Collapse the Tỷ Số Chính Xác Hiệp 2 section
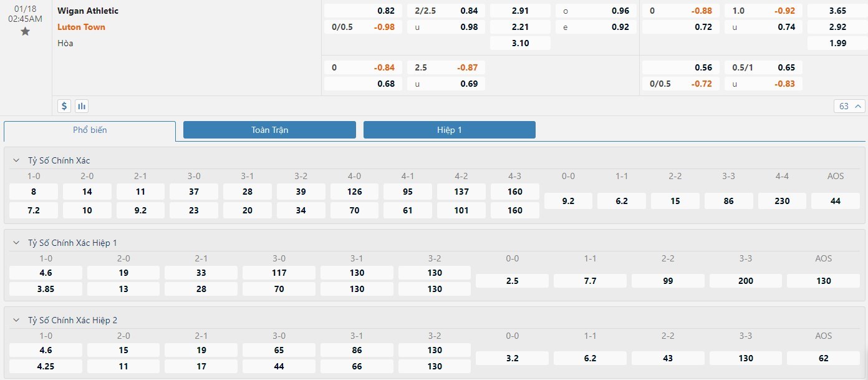Viewport: 868px width, 380px height. pos(16,320)
